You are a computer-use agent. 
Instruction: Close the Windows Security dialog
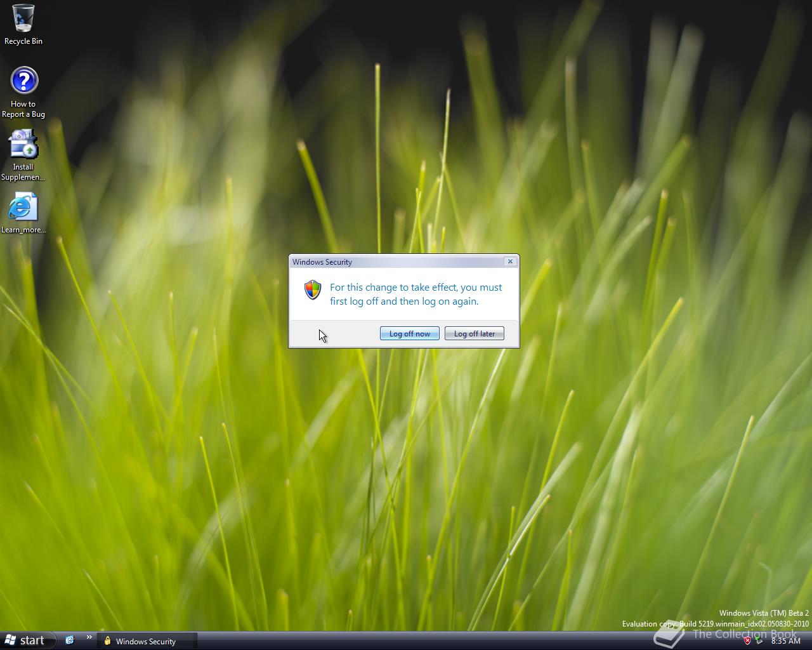click(x=510, y=262)
